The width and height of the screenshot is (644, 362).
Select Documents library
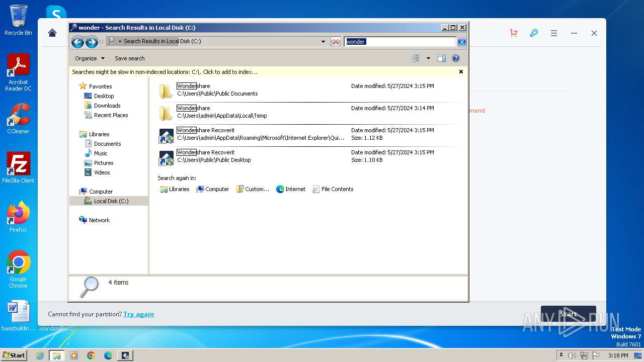(x=107, y=144)
